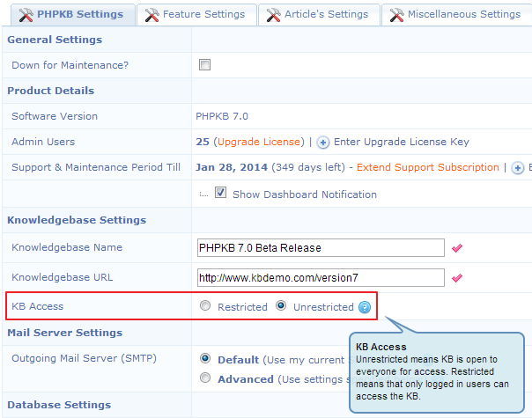Enable the Down for Maintenance checkbox
Viewport: 532px width, 418px height.
204,64
